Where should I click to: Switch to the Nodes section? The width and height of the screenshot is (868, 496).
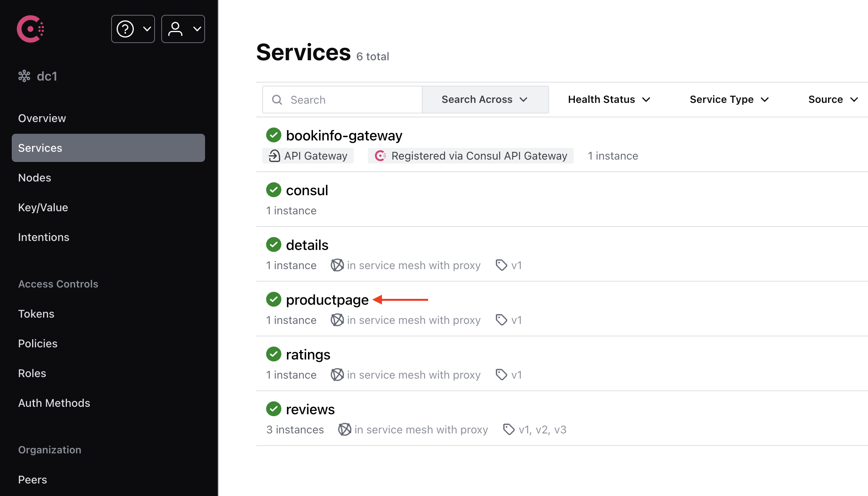(x=34, y=178)
